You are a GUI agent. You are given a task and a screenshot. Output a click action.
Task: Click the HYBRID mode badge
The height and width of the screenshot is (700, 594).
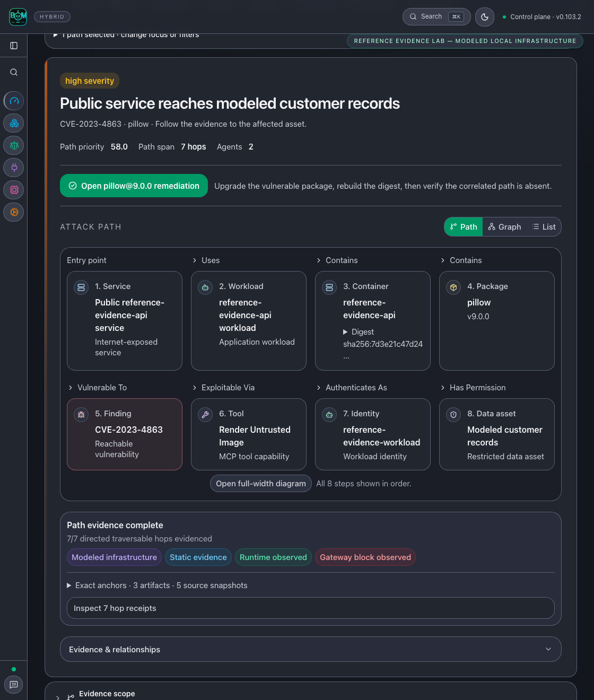point(52,17)
